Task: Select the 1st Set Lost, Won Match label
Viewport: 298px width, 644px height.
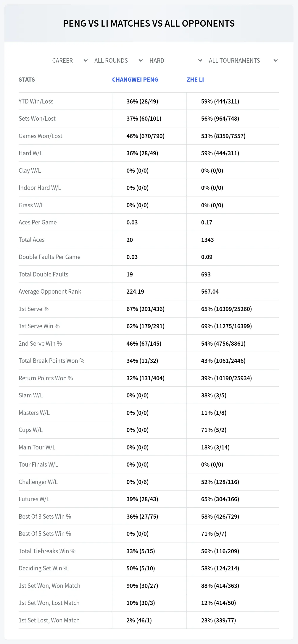Action: click(x=49, y=620)
